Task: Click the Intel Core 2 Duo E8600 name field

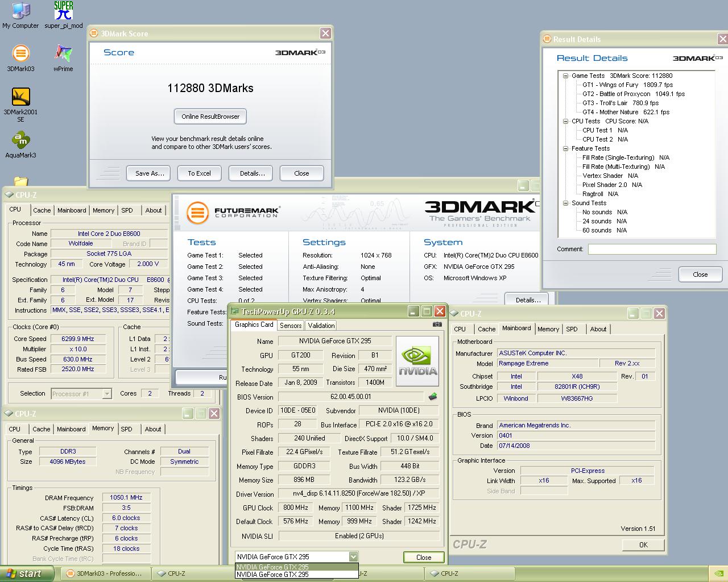Action: click(x=109, y=234)
